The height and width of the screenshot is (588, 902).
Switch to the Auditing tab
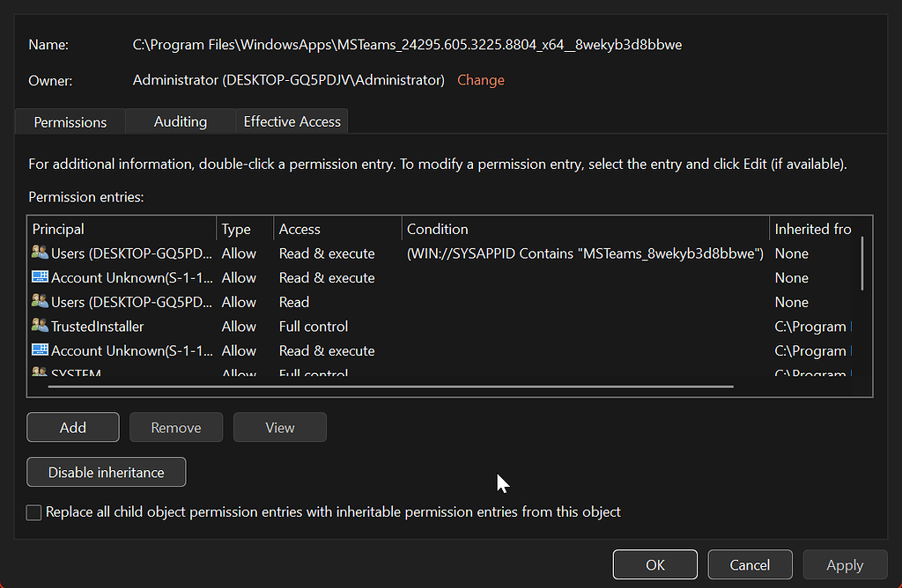179,121
